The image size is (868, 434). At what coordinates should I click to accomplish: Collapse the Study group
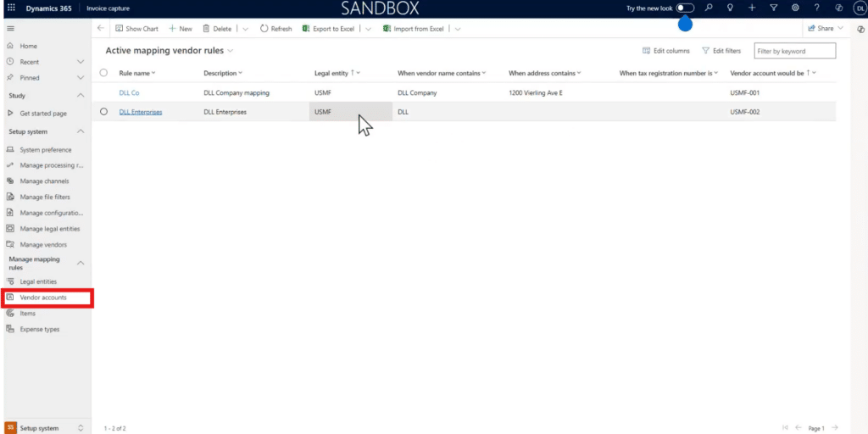(x=81, y=95)
